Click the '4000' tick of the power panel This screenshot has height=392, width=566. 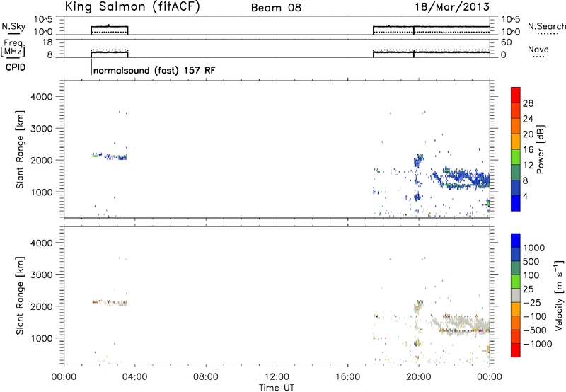(41, 97)
